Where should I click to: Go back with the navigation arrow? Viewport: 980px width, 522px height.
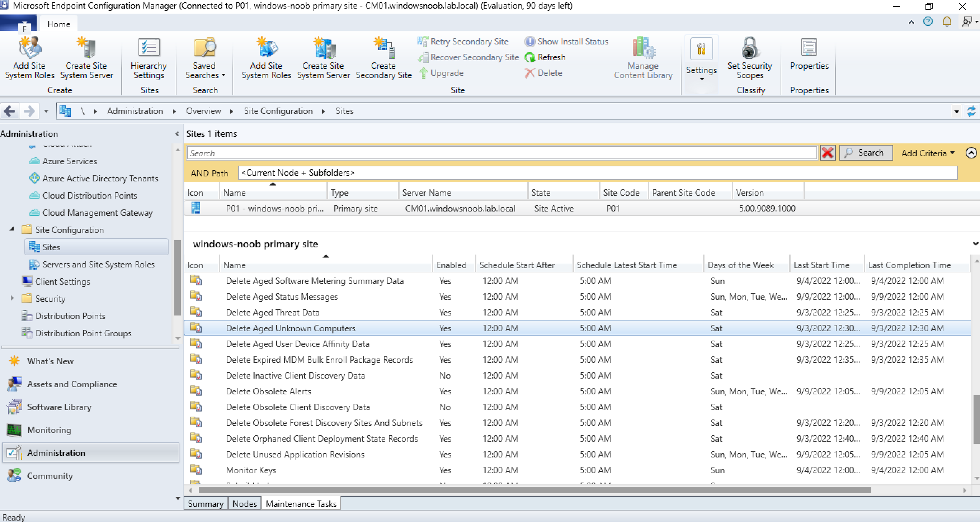10,111
